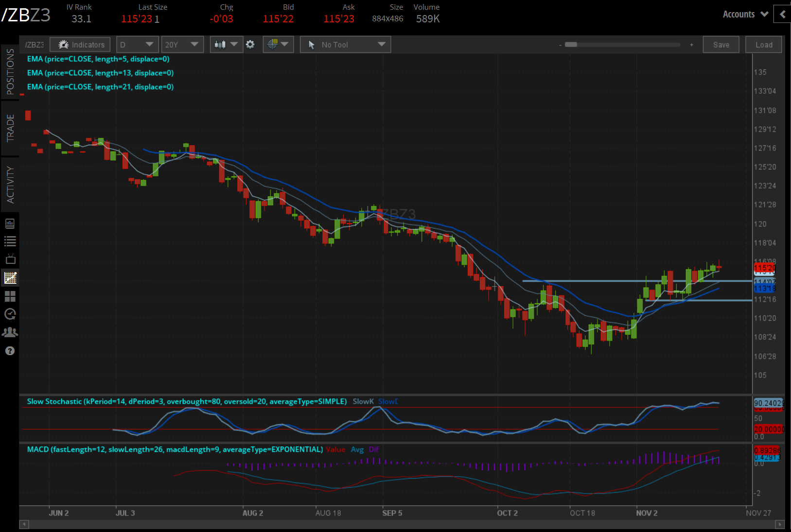Switch to the TRADE side tab

10,128
